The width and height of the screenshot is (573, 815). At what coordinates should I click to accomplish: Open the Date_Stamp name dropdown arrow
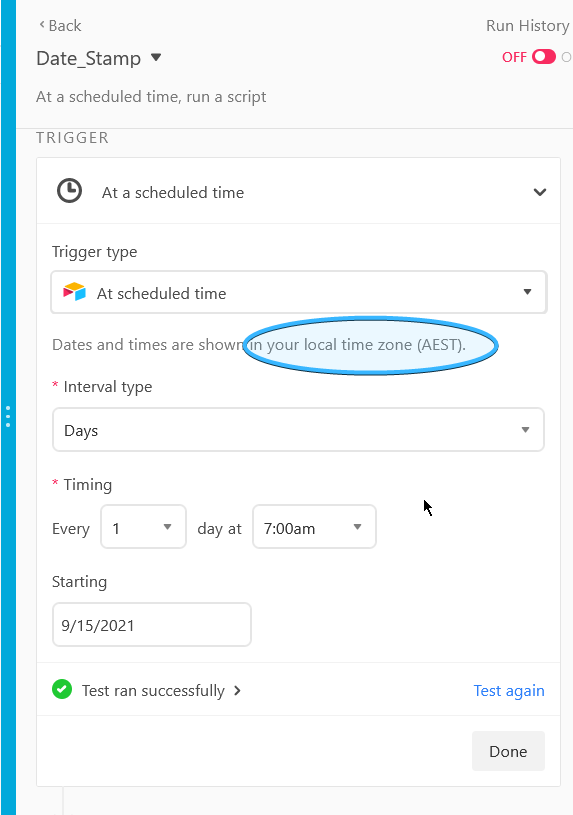[x=155, y=57]
